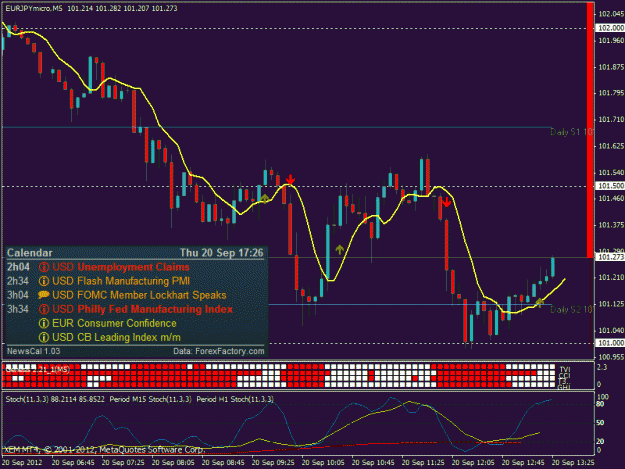
Task: Select the olive buy arrow before the 09:25 candles
Action: [264, 198]
